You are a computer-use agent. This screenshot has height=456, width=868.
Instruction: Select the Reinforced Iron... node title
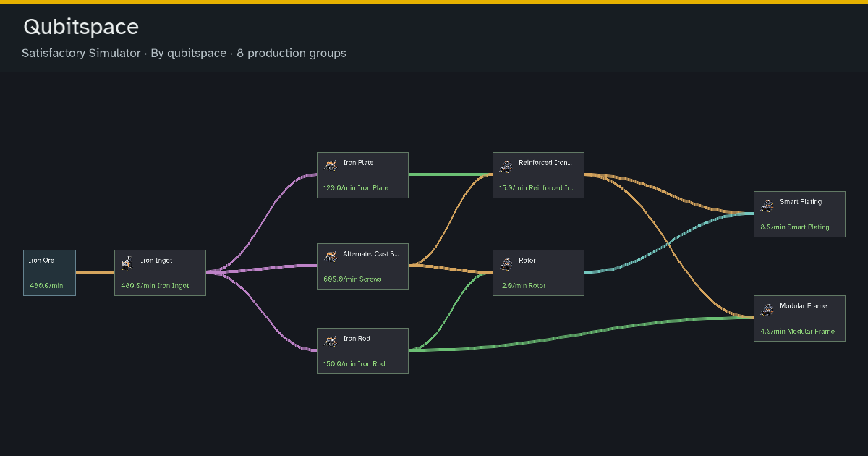(x=545, y=163)
